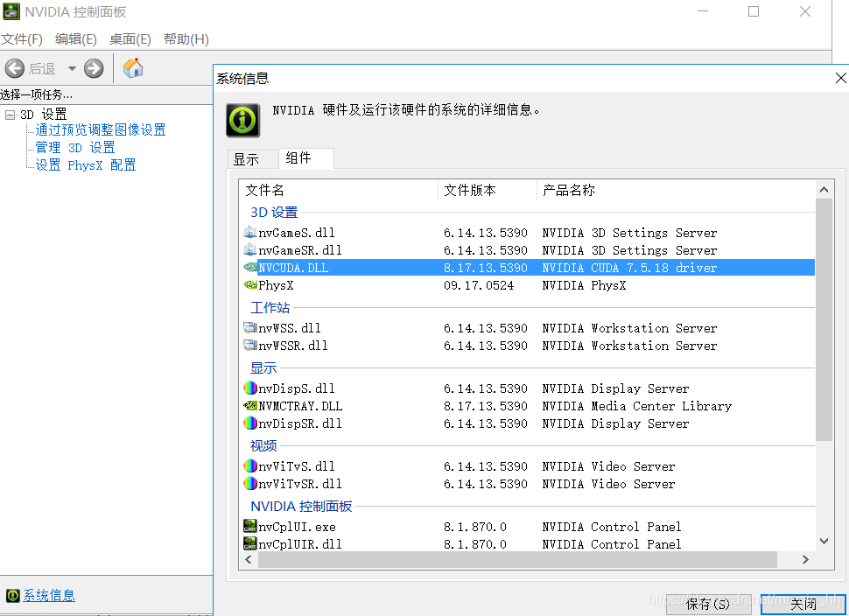Click the NVCUDA.DLL row icon
This screenshot has width=849, height=616.
[250, 268]
